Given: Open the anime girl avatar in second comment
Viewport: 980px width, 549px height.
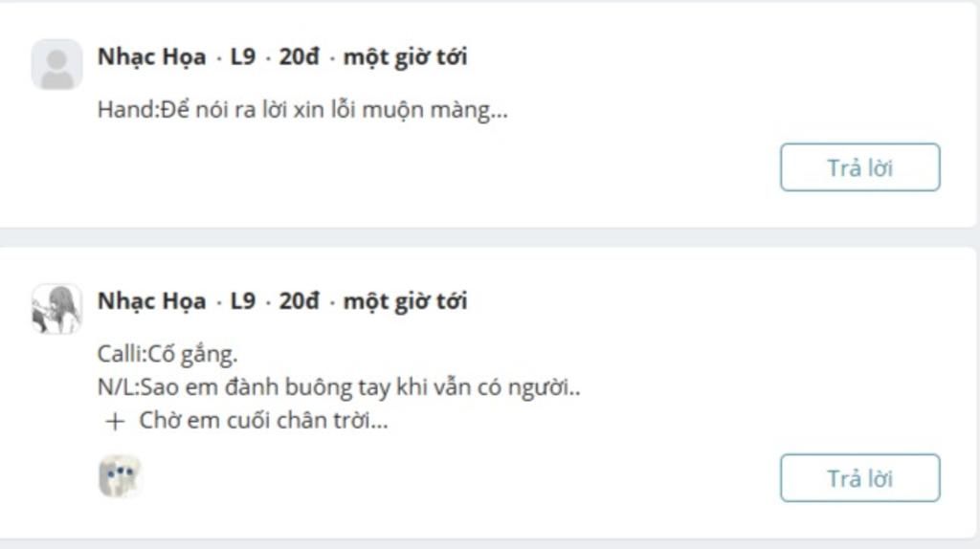Looking at the screenshot, I should pos(56,309).
